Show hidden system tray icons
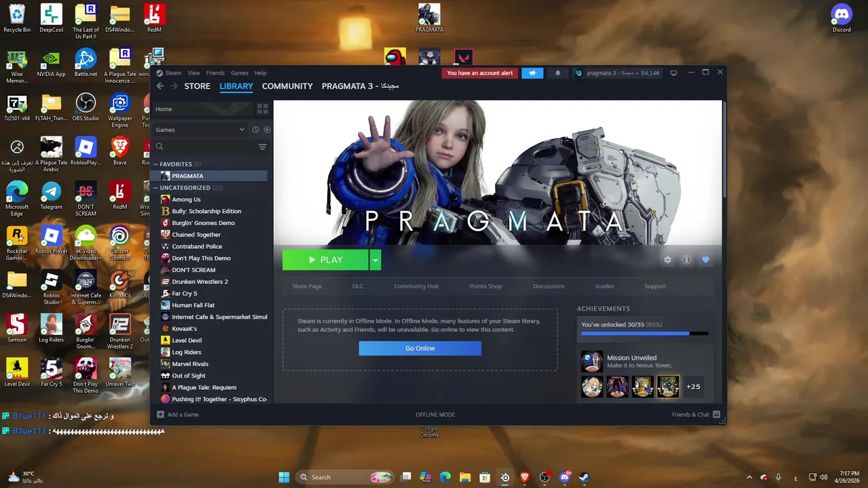 749,477
